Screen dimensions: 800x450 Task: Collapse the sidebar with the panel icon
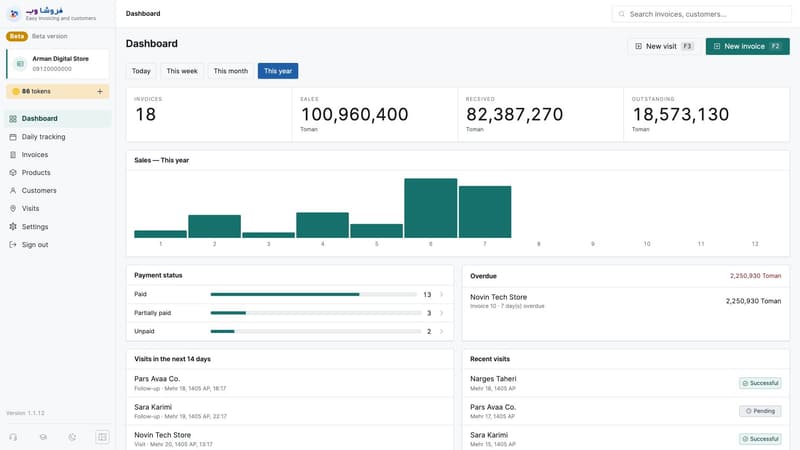(102, 437)
